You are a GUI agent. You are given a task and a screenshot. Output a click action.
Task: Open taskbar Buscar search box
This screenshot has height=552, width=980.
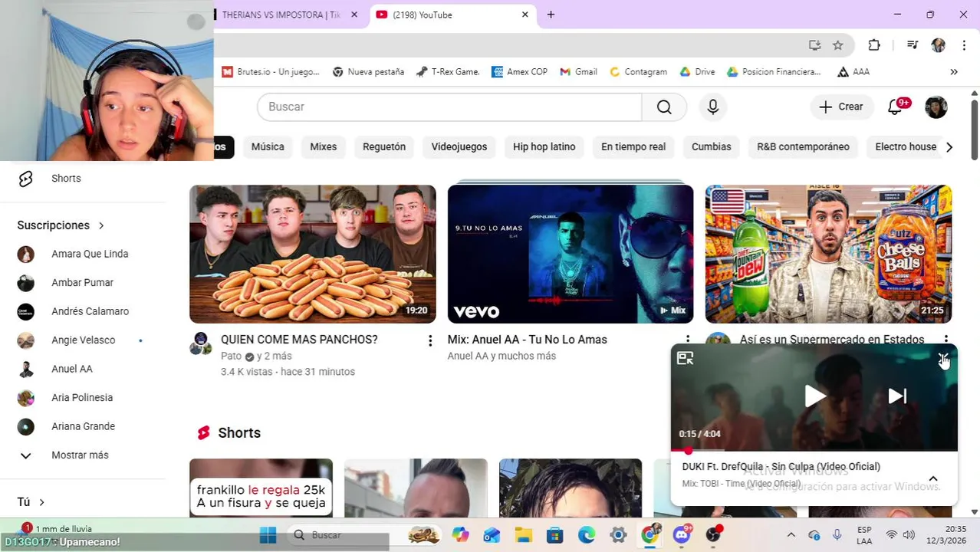(364, 534)
